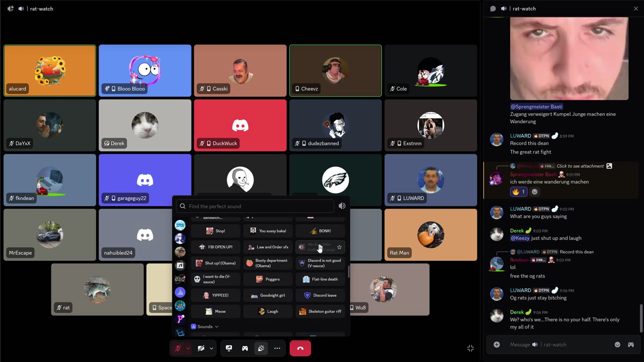The width and height of the screenshot is (644, 362).
Task: Select the music note server icon in soundboard sidebar
Action: pyautogui.click(x=180, y=265)
